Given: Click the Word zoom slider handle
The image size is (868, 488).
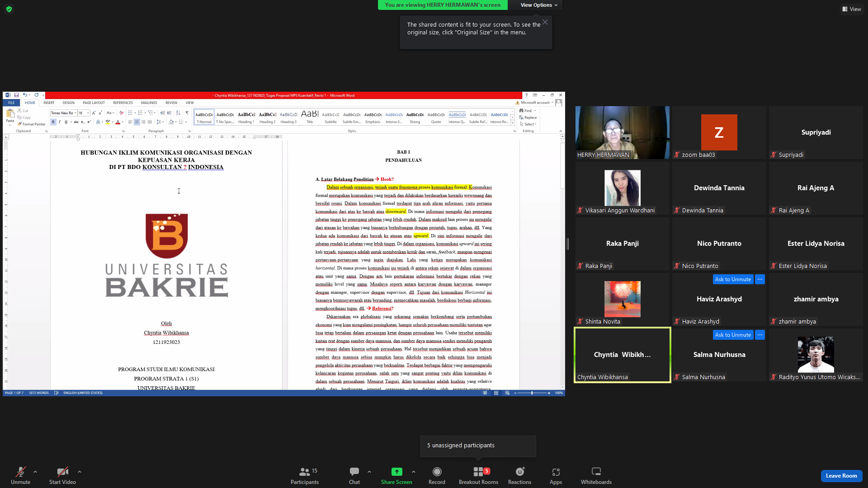Looking at the screenshot, I should [x=532, y=393].
